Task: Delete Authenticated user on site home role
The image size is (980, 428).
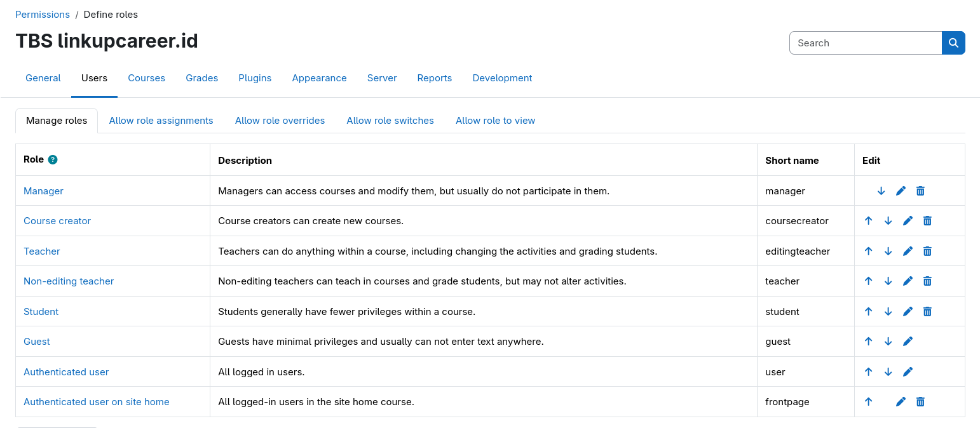Action: [920, 402]
